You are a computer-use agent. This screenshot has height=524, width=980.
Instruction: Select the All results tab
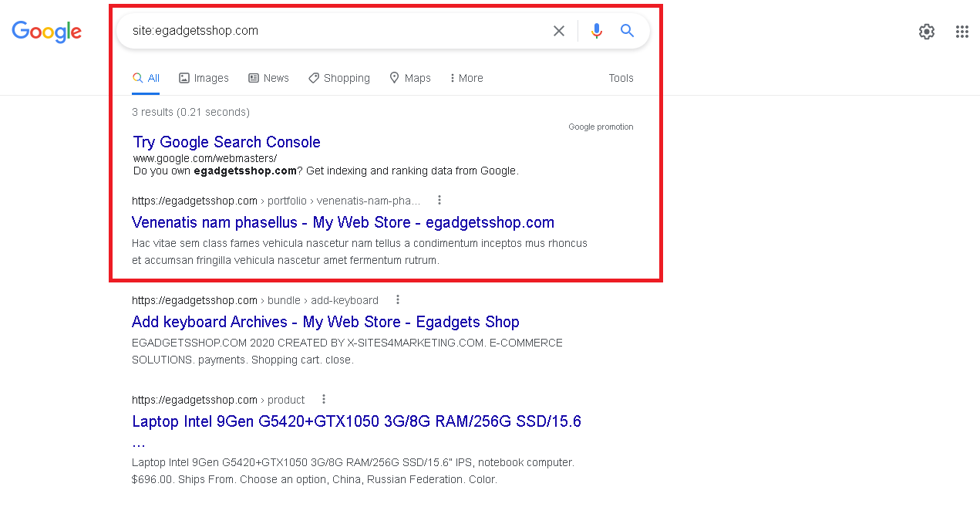click(146, 78)
